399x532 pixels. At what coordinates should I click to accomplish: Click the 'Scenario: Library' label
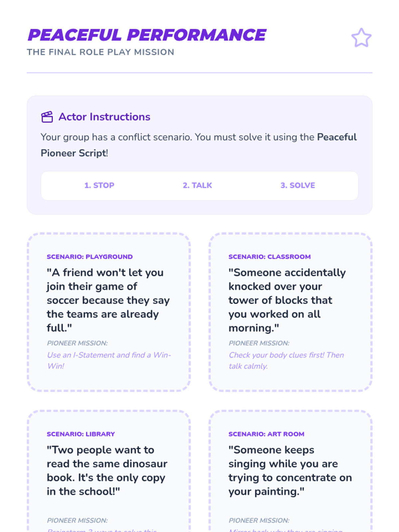(x=81, y=434)
